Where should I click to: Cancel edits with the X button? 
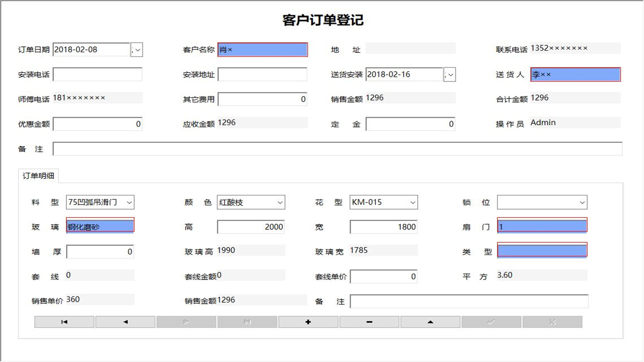(x=552, y=321)
